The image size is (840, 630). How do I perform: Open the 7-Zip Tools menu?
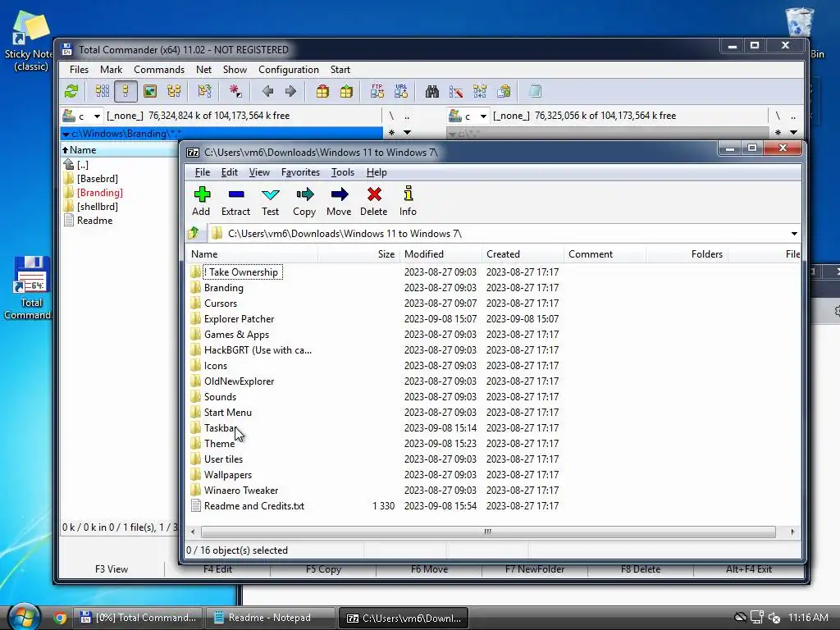(x=342, y=172)
